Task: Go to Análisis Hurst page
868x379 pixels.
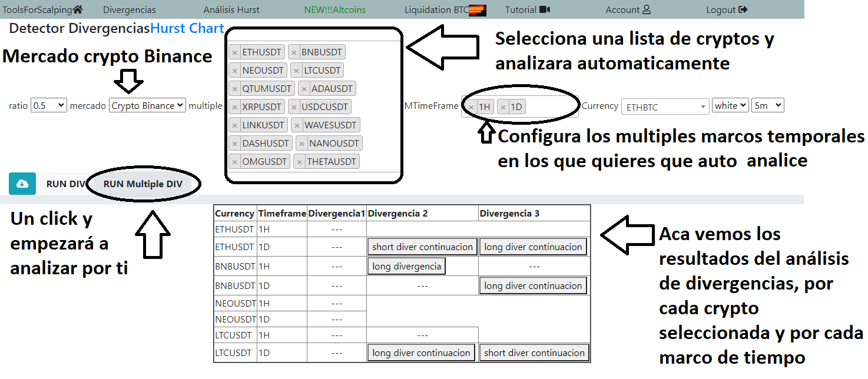Action: pyautogui.click(x=231, y=9)
